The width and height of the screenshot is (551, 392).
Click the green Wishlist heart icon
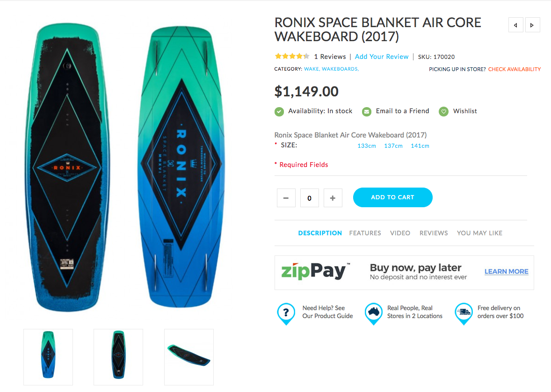coord(443,112)
